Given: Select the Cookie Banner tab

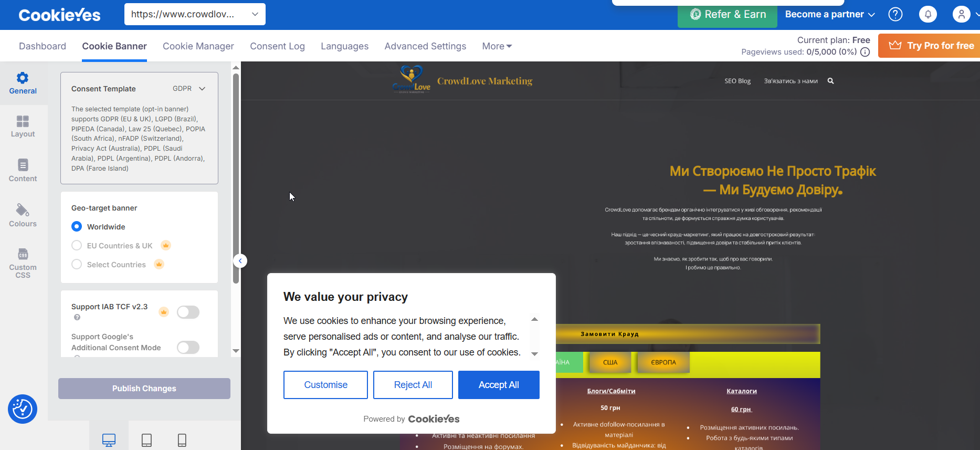Looking at the screenshot, I should (x=114, y=46).
